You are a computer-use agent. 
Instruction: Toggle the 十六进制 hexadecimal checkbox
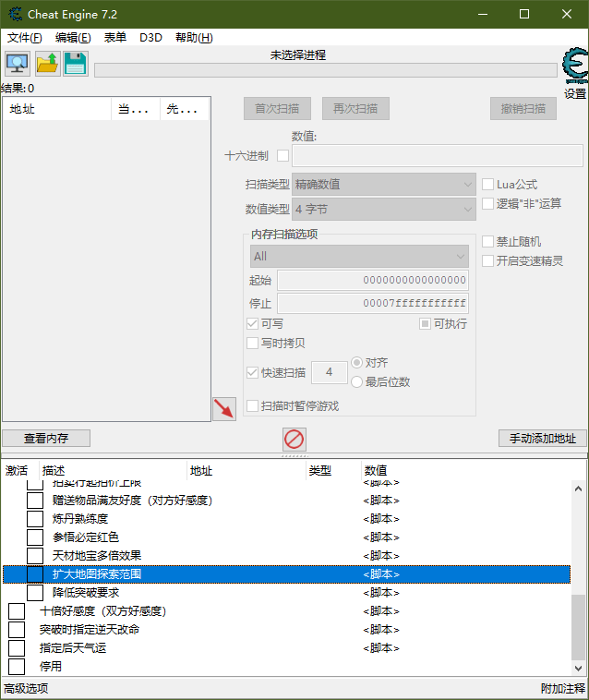coord(282,156)
